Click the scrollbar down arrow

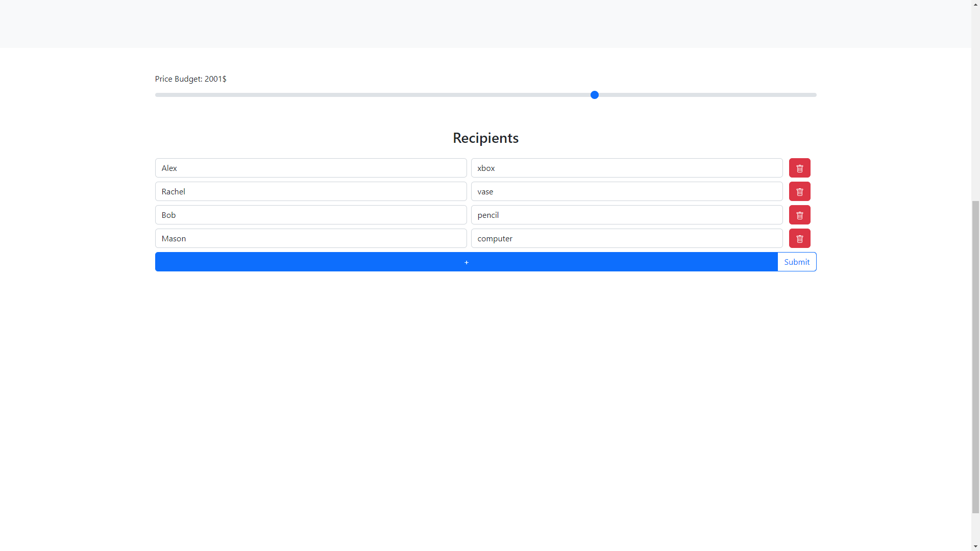pyautogui.click(x=975, y=546)
